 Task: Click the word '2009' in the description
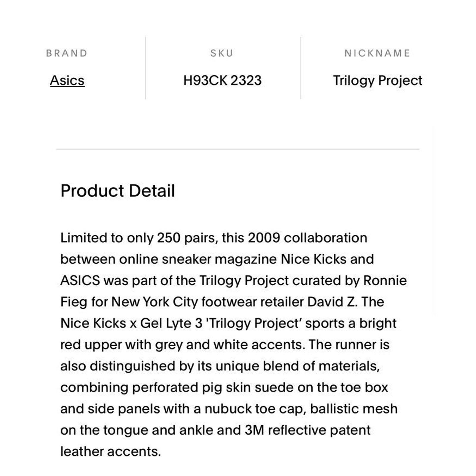264,238
